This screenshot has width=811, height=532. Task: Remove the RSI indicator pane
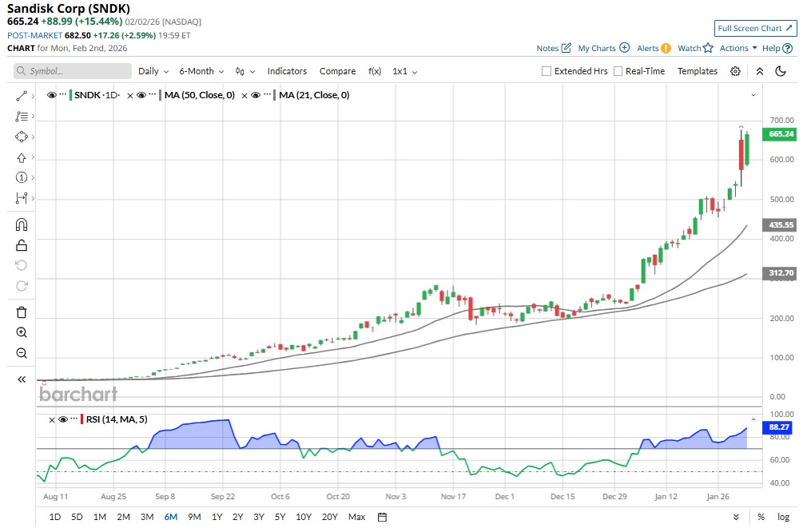click(x=52, y=420)
